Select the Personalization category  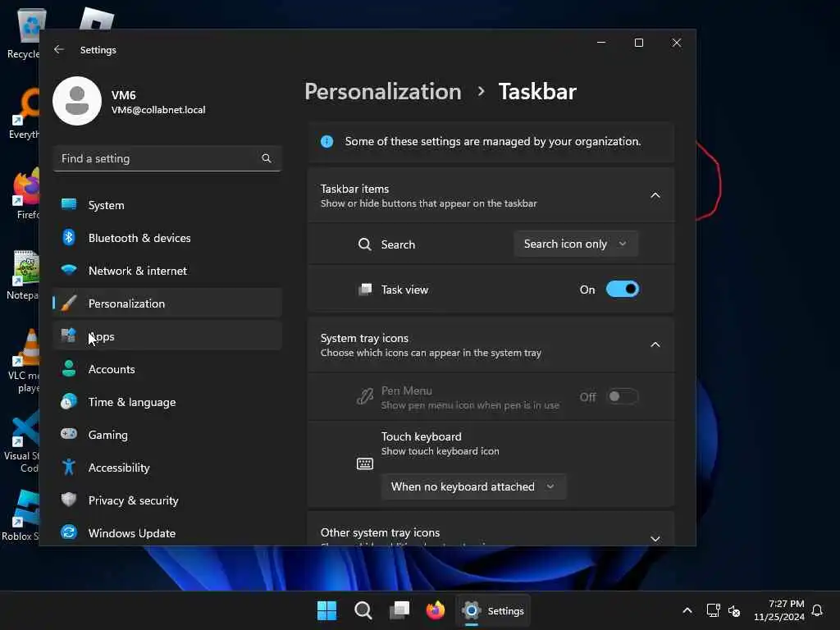[167, 304]
